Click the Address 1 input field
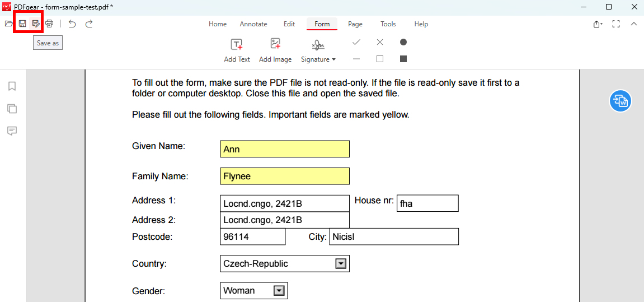 [285, 203]
